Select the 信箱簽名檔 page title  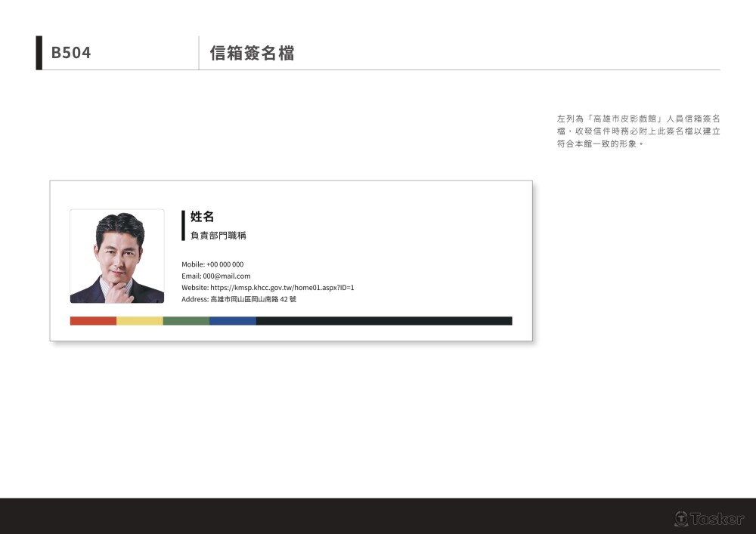pos(252,53)
